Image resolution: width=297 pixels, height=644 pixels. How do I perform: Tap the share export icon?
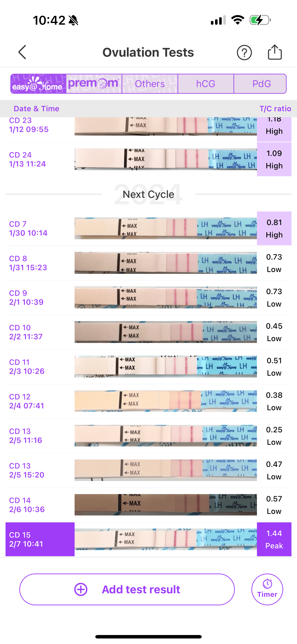pos(275,52)
